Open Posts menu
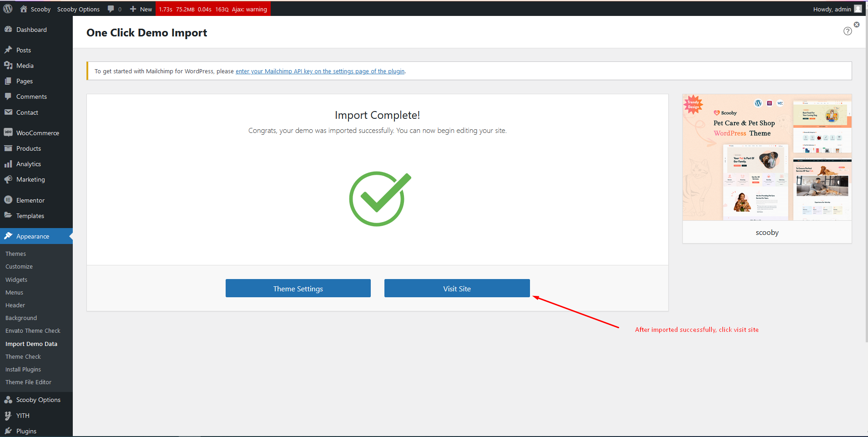Viewport: 868px width, 437px height. click(36, 50)
